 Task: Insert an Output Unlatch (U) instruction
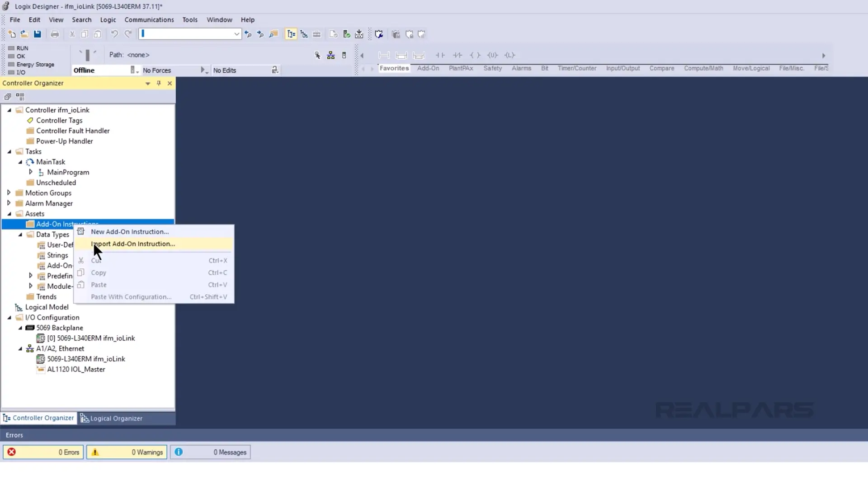493,55
